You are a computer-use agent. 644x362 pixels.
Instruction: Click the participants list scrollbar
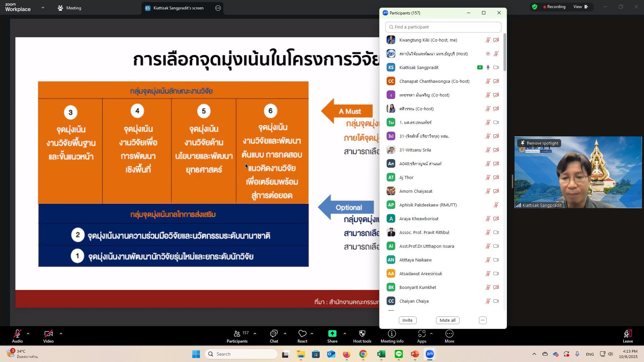tap(504, 52)
